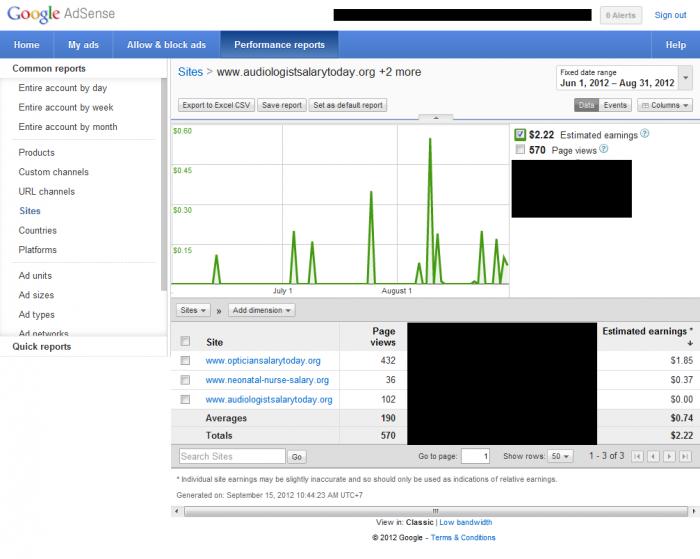Select checkbox for www.opticiansalarytoday.org
700x559 pixels.
(185, 360)
